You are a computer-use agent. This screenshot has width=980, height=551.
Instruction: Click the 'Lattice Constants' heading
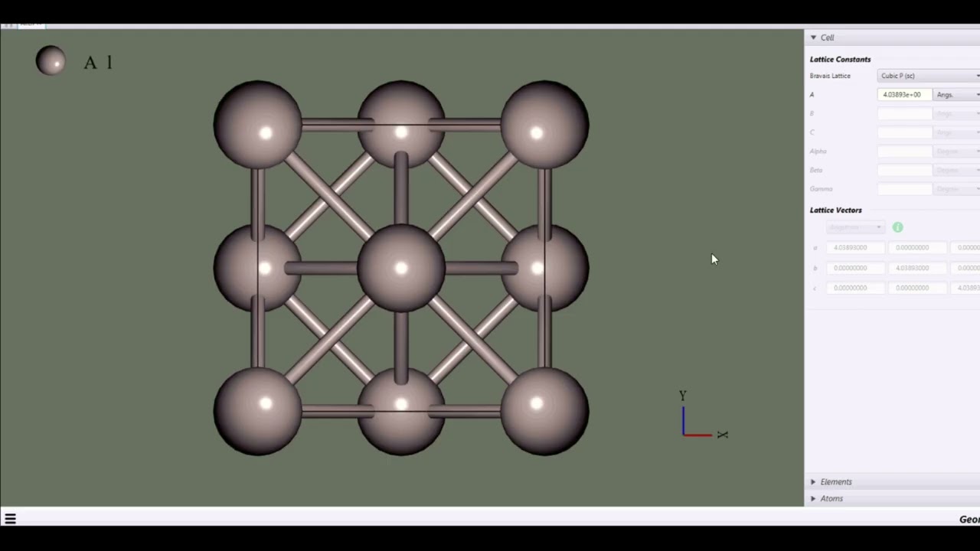pyautogui.click(x=840, y=59)
